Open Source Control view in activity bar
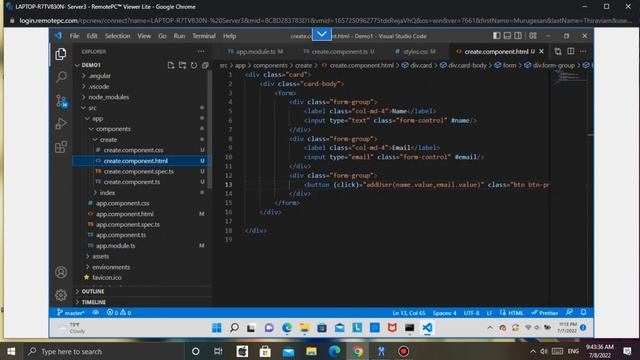Screen dimensions: 640x360 61,100
